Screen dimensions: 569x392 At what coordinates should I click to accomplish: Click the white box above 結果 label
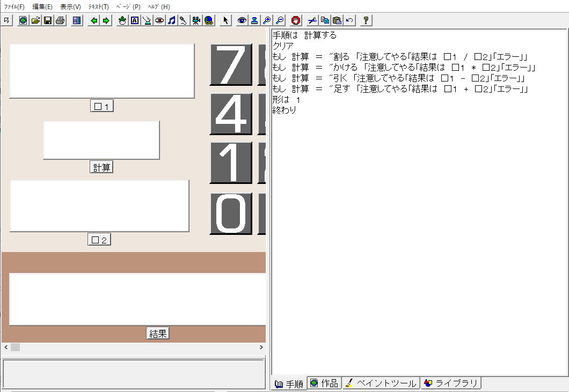click(137, 299)
